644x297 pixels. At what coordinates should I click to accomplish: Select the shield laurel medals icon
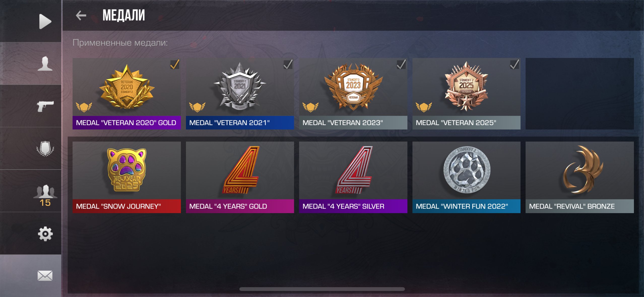[x=45, y=149]
